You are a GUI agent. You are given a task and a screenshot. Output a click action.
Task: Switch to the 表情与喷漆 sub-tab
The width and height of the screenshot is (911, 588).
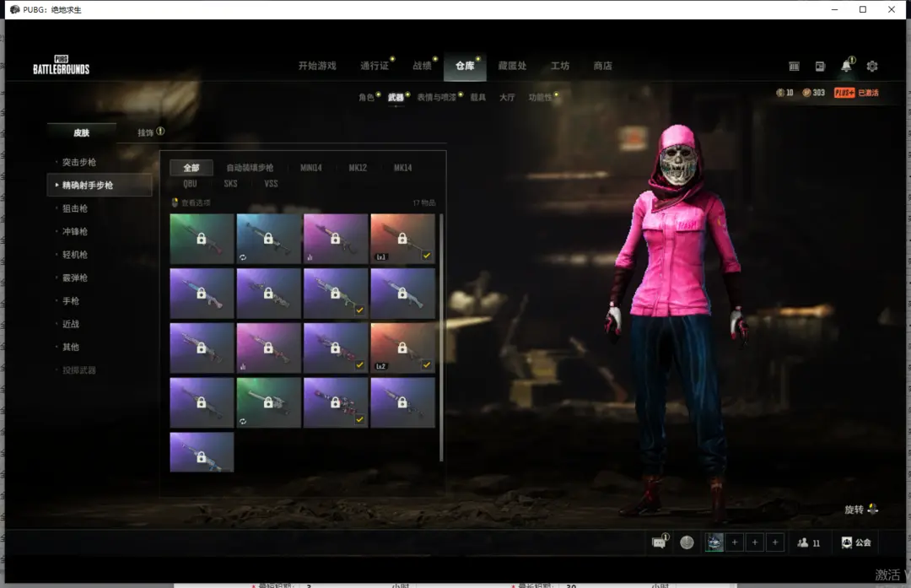tap(437, 97)
